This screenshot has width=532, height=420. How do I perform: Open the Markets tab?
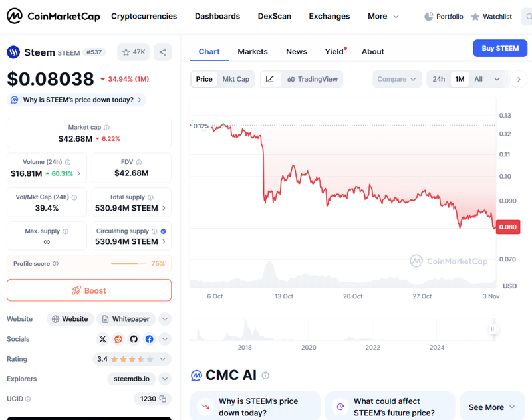(253, 51)
